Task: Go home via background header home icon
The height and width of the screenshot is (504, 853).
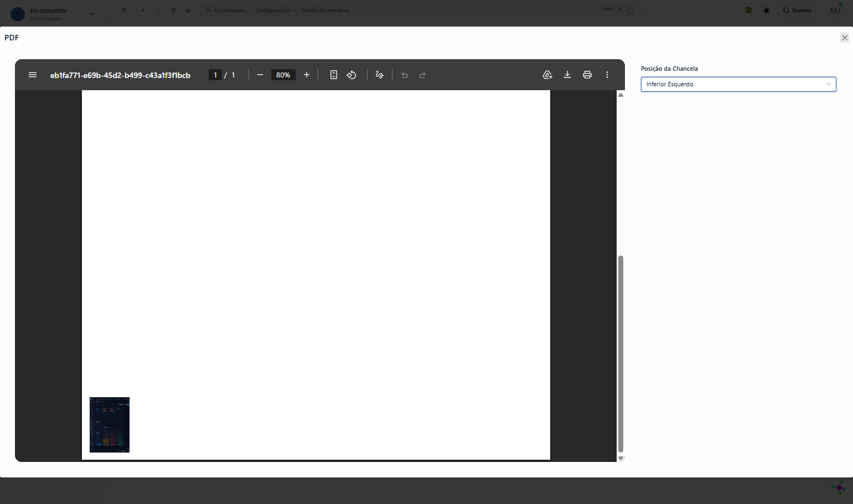Action: click(x=188, y=10)
